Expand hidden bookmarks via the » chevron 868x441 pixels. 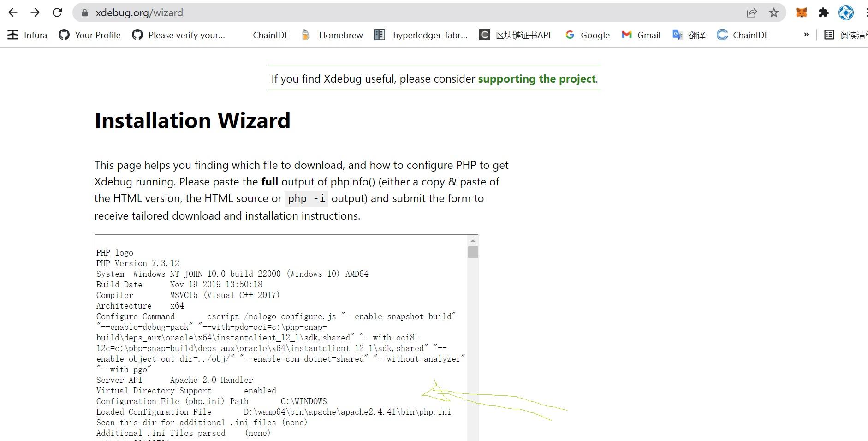click(x=806, y=35)
